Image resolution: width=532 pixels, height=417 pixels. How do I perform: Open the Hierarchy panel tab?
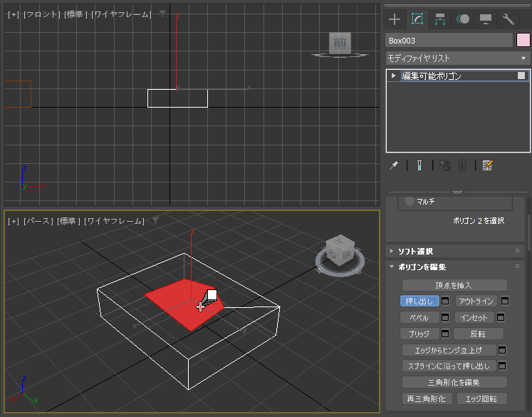click(440, 19)
